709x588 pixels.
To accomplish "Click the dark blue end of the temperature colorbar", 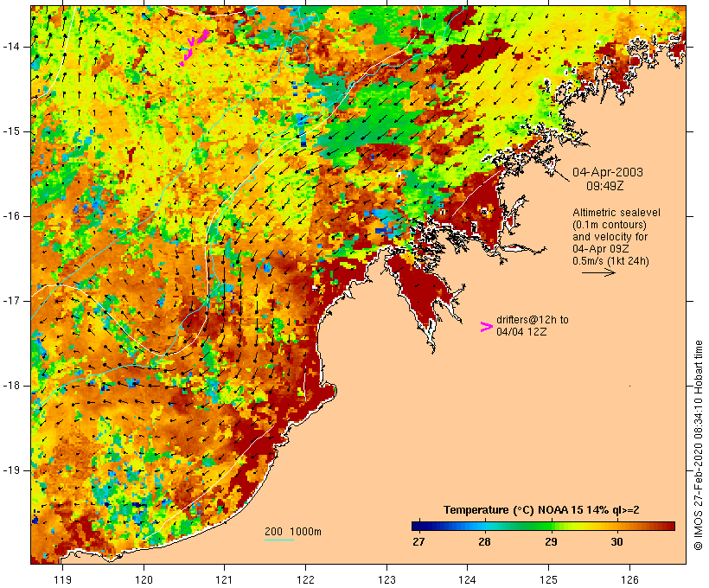I will click(418, 526).
